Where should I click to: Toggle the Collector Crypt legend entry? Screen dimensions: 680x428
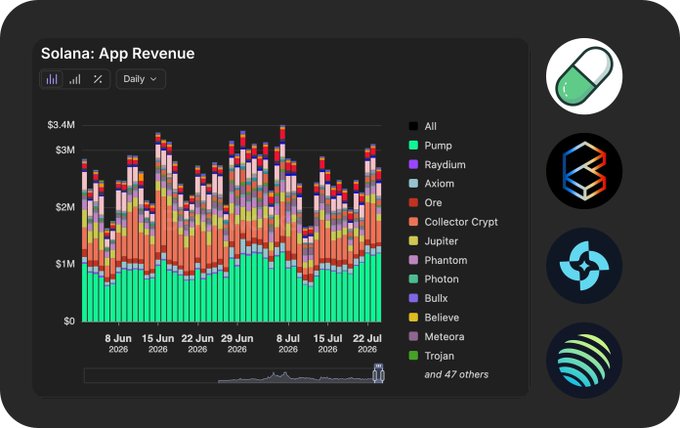tap(453, 222)
